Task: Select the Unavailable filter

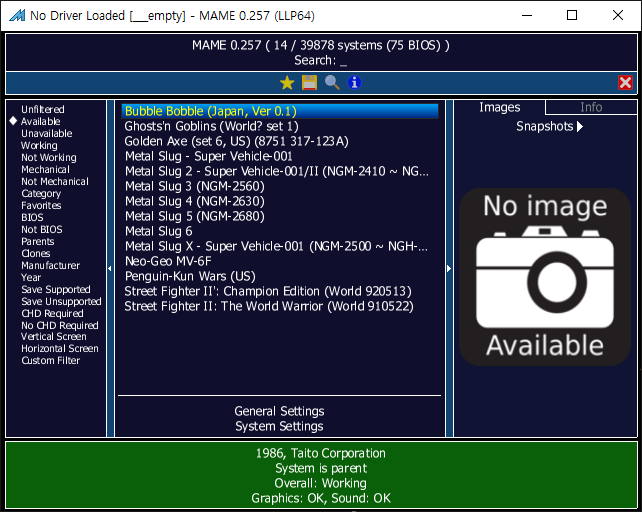Action: 47,134
